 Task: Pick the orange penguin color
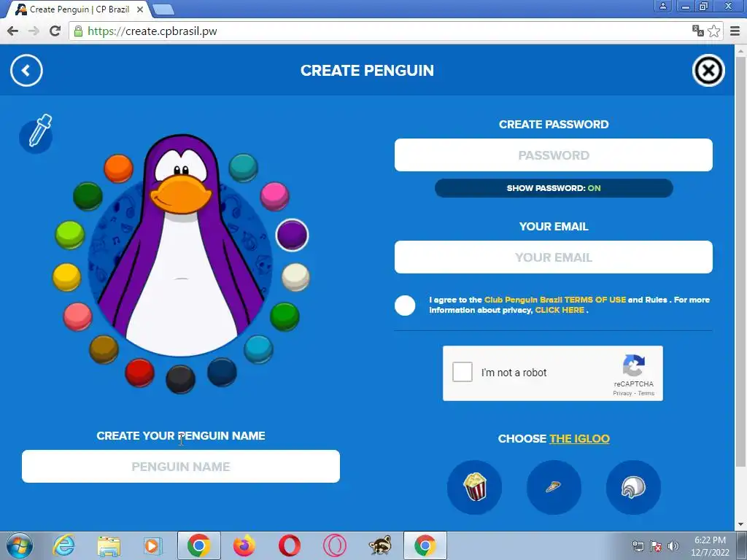coord(118,168)
